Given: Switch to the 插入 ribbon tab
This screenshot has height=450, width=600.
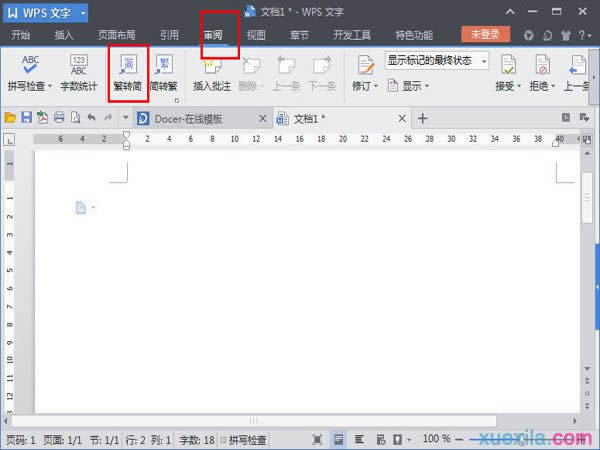Looking at the screenshot, I should coord(64,35).
